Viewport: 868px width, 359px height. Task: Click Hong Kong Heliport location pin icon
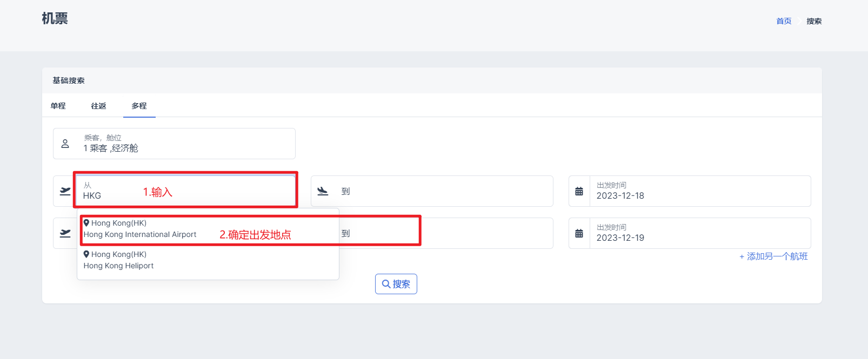[x=86, y=254]
